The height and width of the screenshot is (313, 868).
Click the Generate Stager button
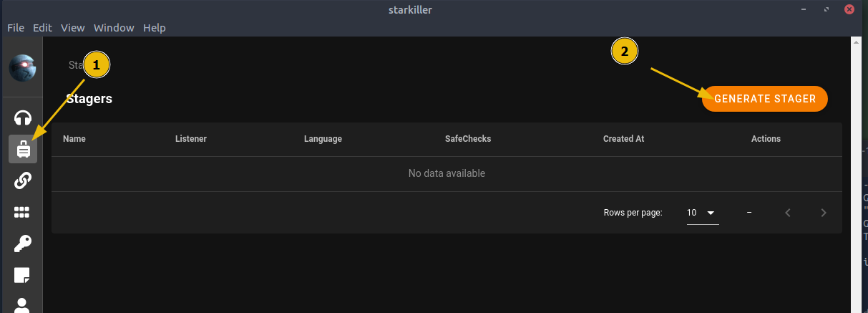(x=765, y=99)
